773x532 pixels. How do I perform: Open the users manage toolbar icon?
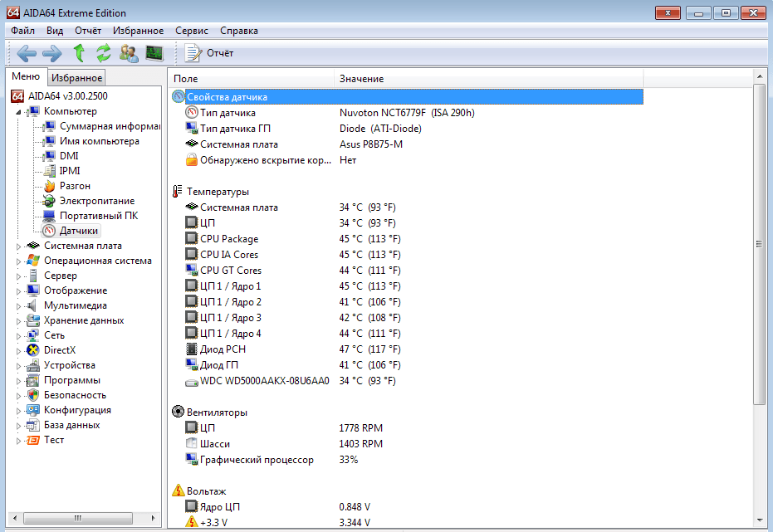(129, 53)
